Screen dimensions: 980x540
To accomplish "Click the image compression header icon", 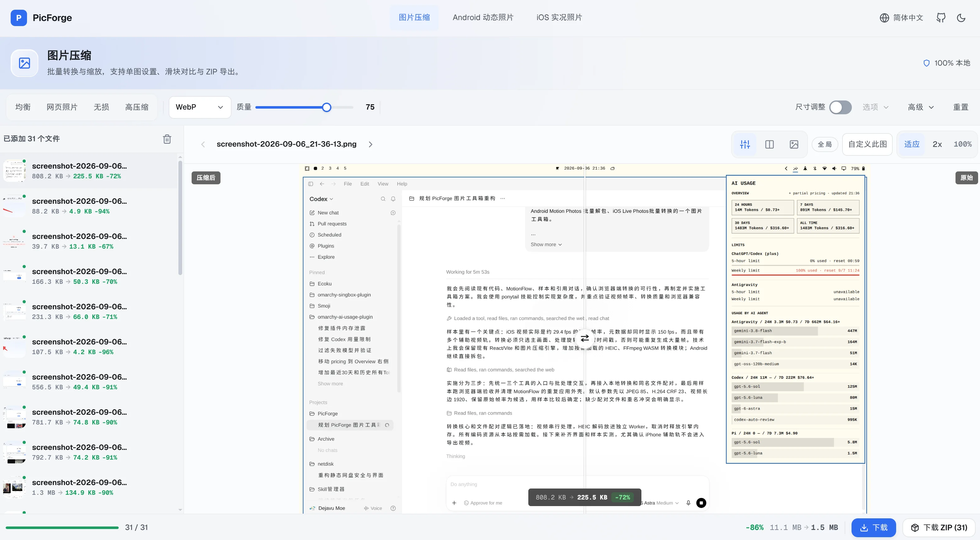I will (x=24, y=63).
